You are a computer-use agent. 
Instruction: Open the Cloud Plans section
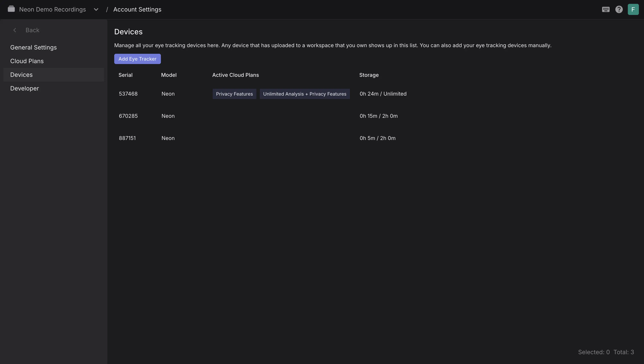pyautogui.click(x=27, y=61)
